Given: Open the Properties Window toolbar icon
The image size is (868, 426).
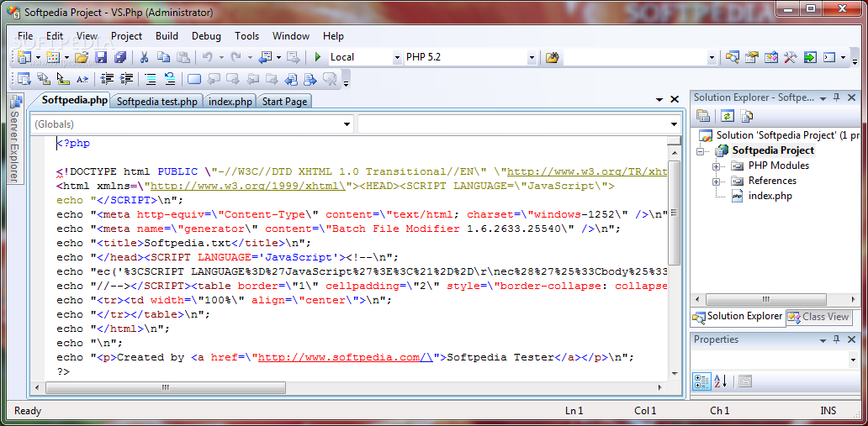Looking at the screenshot, I should [x=752, y=57].
